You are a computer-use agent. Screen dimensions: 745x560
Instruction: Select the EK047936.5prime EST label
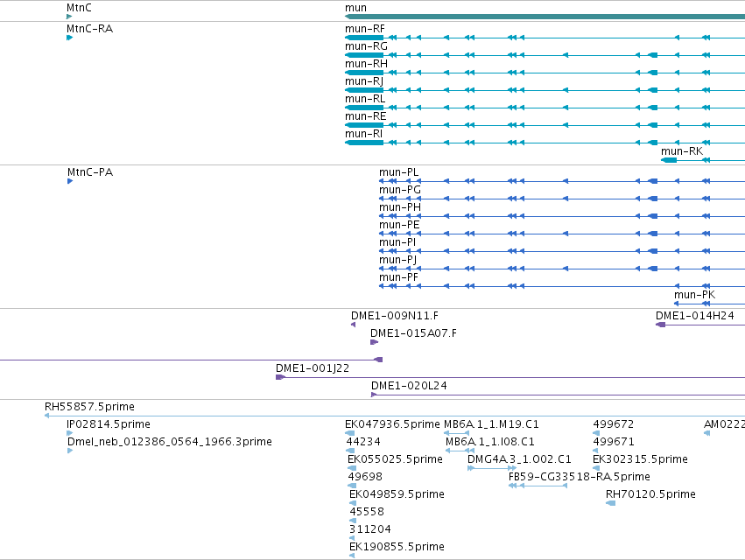(392, 424)
